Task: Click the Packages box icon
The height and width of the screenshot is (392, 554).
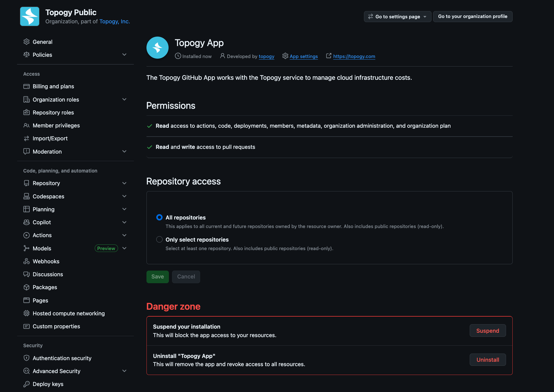Action: point(27,287)
